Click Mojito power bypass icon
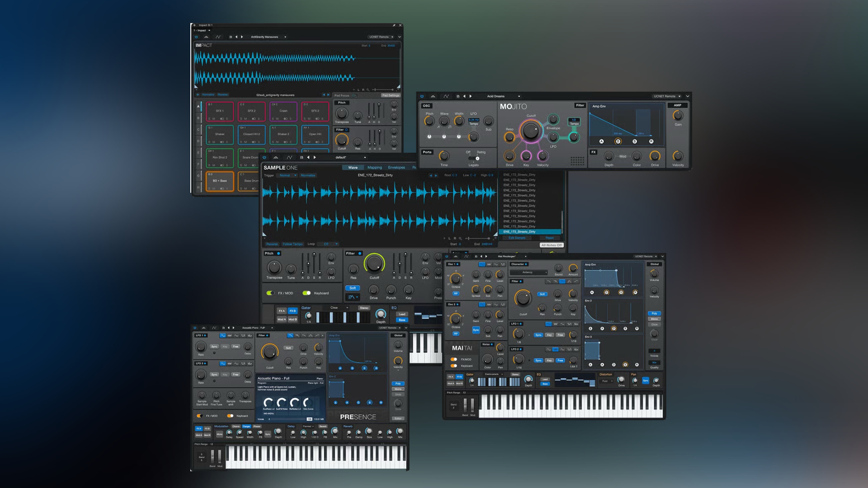This screenshot has height=488, width=868. tap(422, 96)
